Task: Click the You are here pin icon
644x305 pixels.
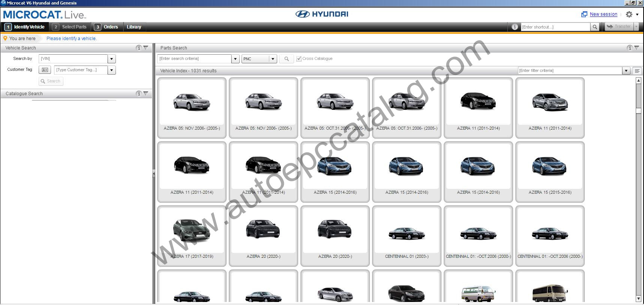Action: pyautogui.click(x=5, y=38)
